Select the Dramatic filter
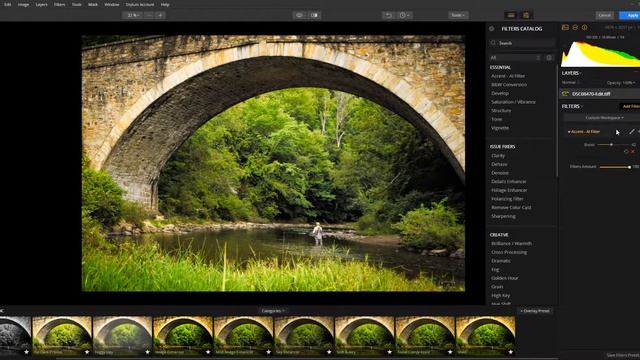The width and height of the screenshot is (640, 360). [x=501, y=261]
